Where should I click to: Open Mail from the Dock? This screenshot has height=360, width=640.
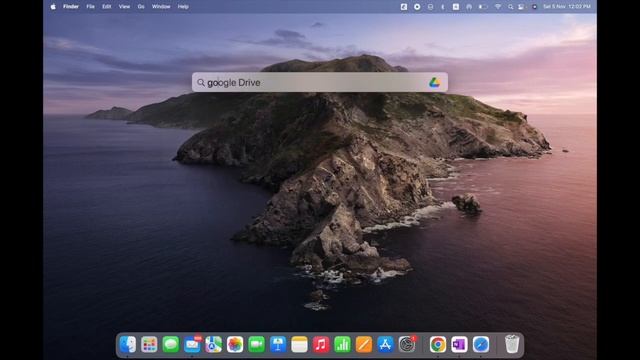(x=192, y=344)
